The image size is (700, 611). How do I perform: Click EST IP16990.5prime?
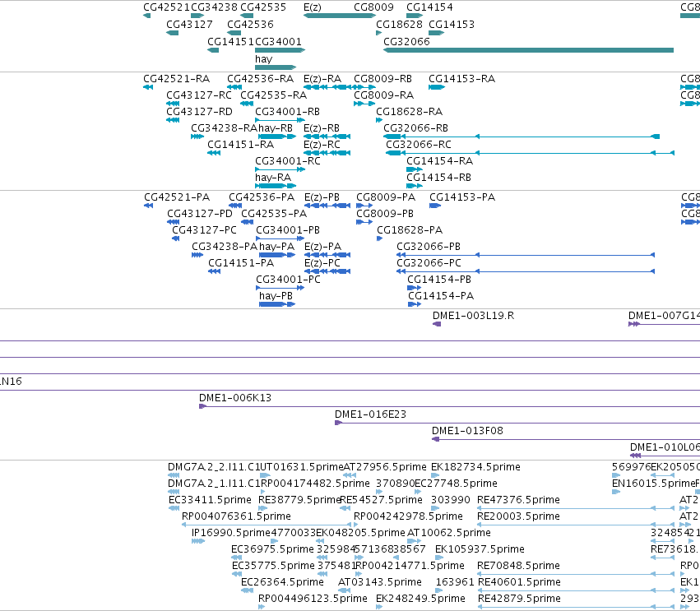231,533
